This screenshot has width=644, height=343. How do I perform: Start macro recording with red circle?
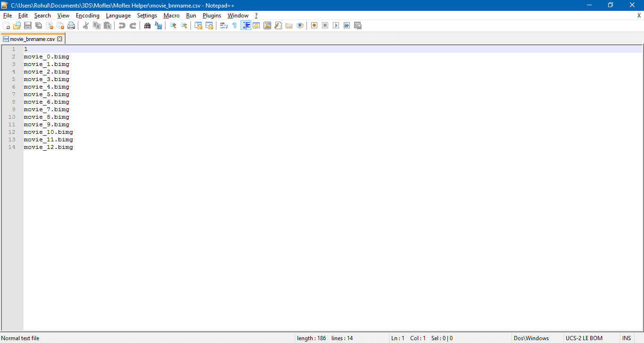pyautogui.click(x=314, y=25)
